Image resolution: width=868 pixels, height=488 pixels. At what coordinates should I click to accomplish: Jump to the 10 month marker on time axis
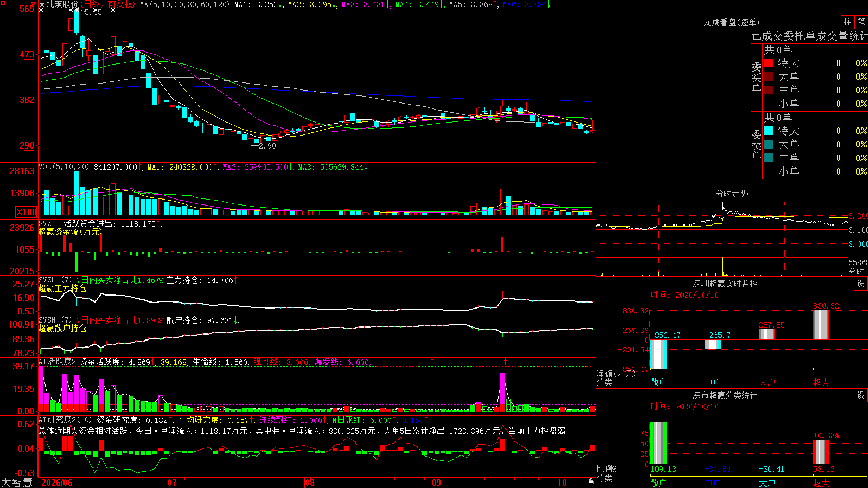(562, 483)
